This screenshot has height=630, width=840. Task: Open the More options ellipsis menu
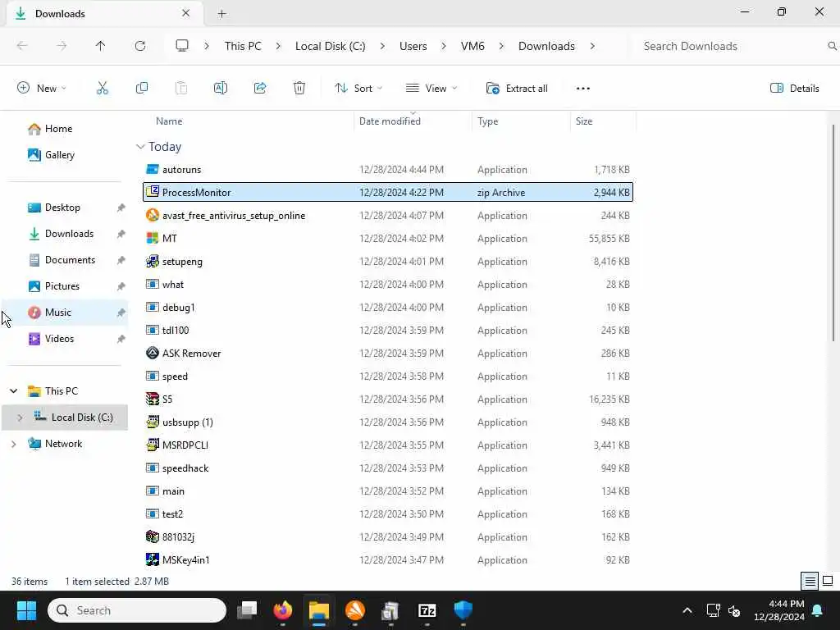tap(583, 89)
